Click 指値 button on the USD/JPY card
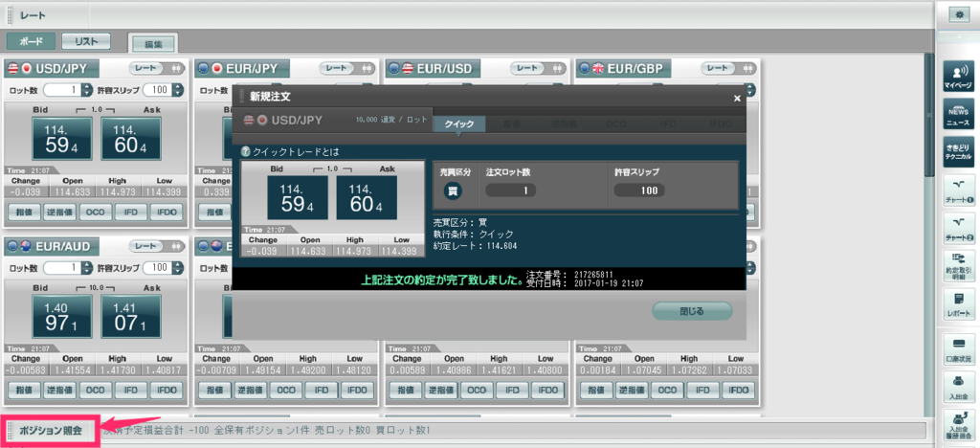This screenshot has width=980, height=448. (24, 212)
